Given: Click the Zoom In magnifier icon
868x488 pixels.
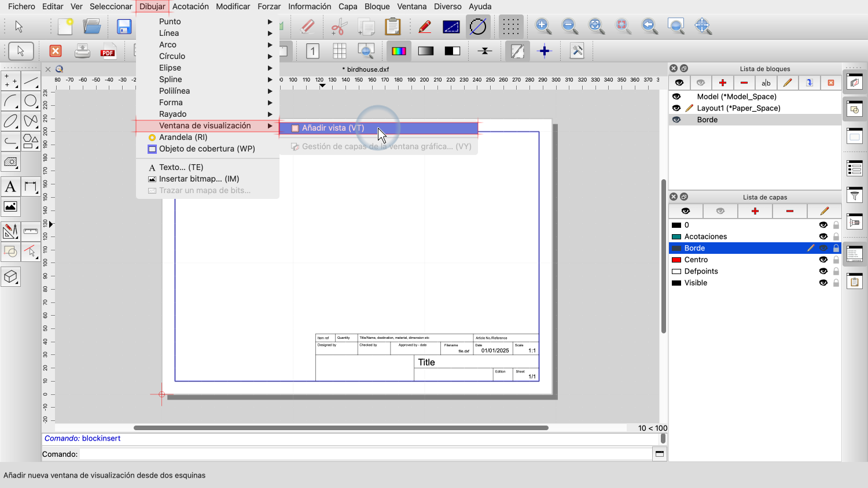Looking at the screenshot, I should [x=542, y=26].
